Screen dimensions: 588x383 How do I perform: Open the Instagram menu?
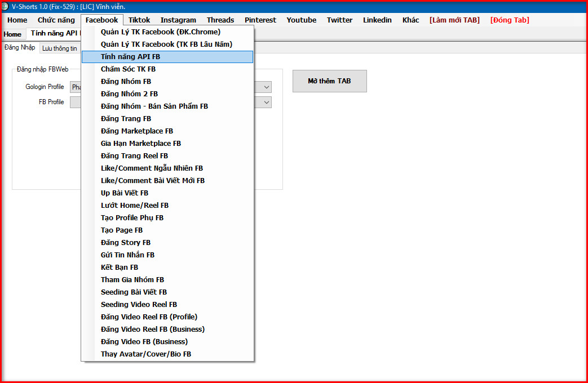tap(178, 20)
